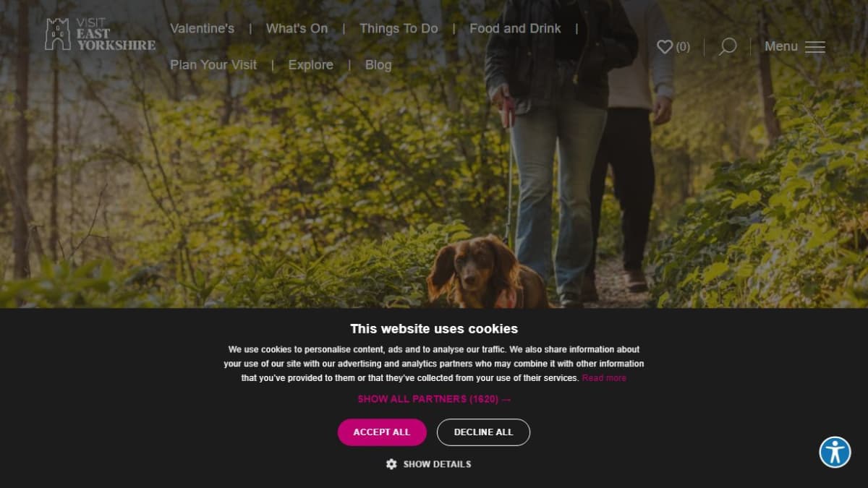Expand Show Details cookie settings
Image resolution: width=868 pixels, height=488 pixels.
coord(437,464)
